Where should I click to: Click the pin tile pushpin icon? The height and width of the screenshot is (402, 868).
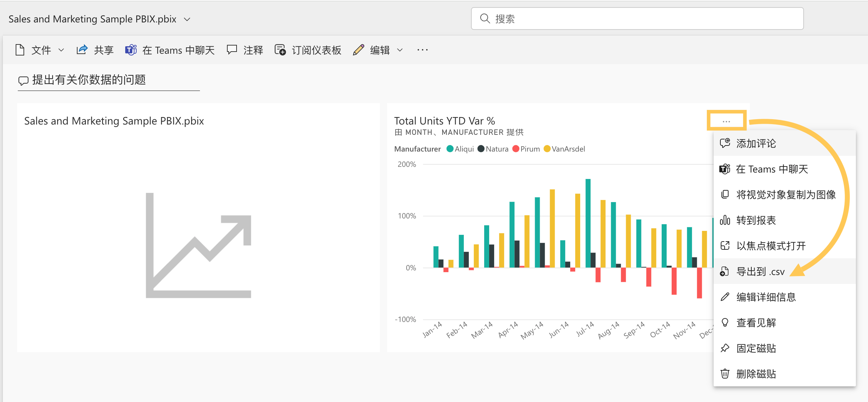(725, 348)
